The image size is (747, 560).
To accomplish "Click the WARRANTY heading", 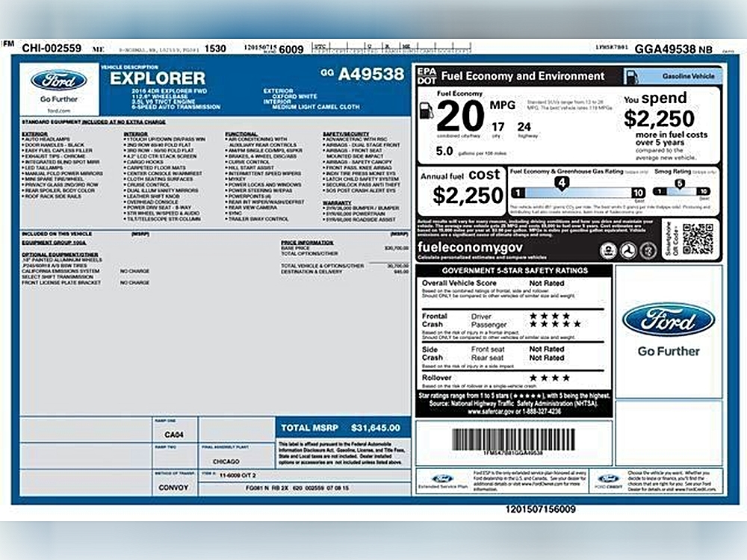I will pyautogui.click(x=337, y=202).
